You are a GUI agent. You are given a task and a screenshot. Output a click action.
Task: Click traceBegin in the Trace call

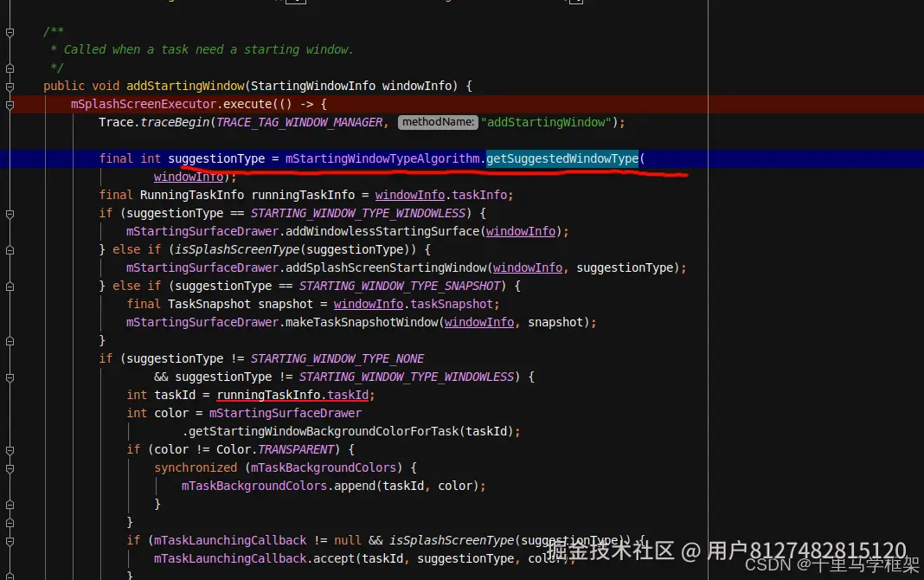175,122
